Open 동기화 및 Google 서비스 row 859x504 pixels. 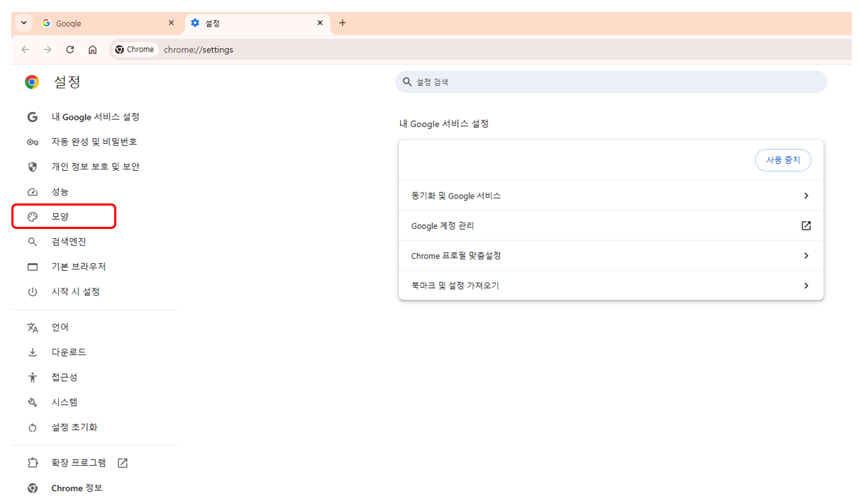click(x=611, y=196)
